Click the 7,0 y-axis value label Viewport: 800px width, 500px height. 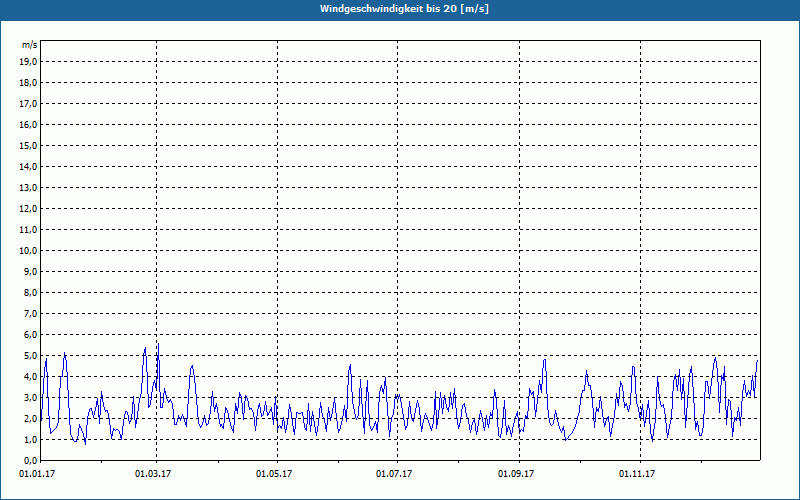(x=31, y=314)
